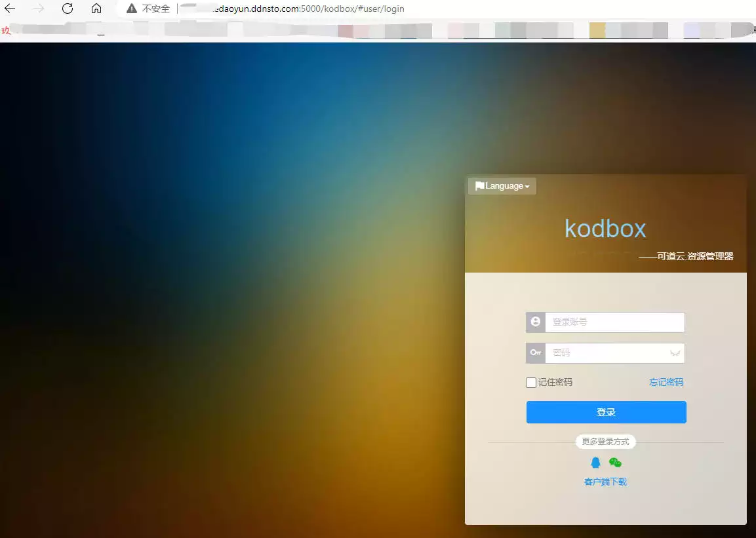Log in with the WeChat icon

(x=615, y=463)
